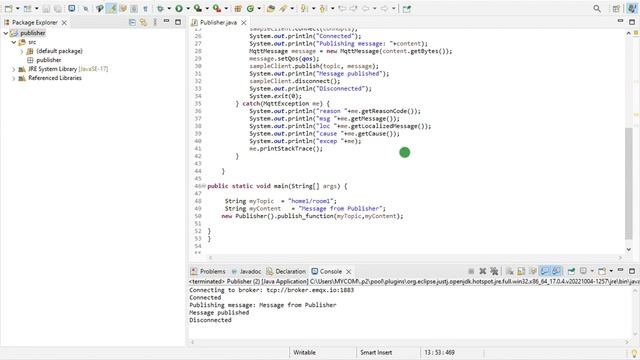The image size is (640, 360).
Task: Open the External Tools dropdown arrow
Action: click(226, 9)
